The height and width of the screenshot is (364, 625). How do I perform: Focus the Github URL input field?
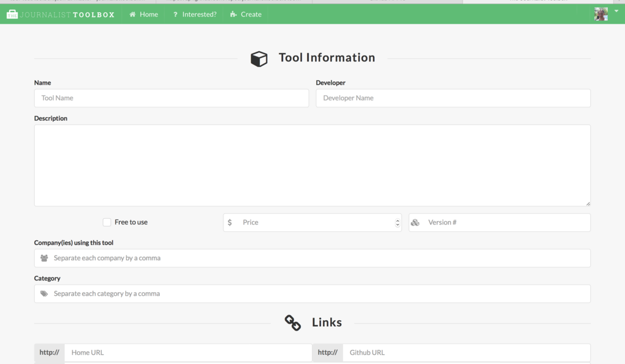pos(466,352)
